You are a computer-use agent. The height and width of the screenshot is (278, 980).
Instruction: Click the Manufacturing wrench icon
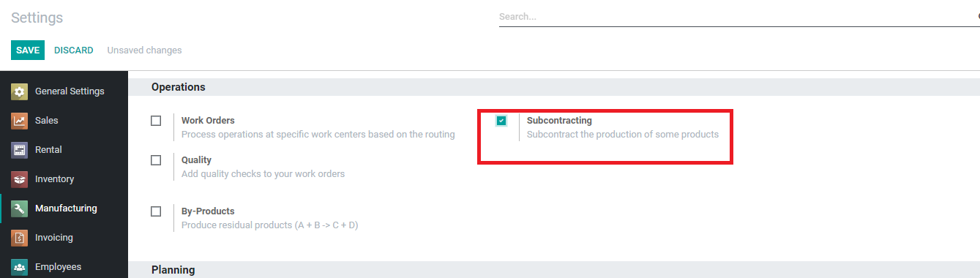click(x=20, y=209)
